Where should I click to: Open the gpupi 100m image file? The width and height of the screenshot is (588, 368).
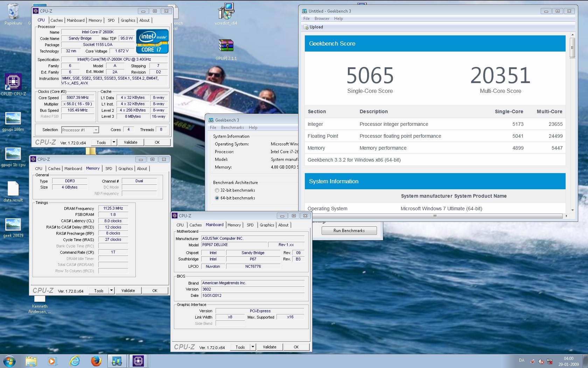click(x=13, y=122)
